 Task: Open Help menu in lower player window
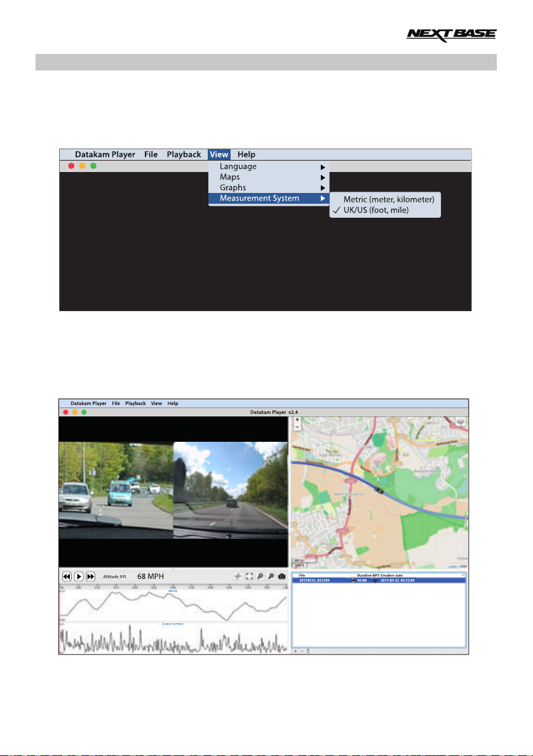[173, 404]
